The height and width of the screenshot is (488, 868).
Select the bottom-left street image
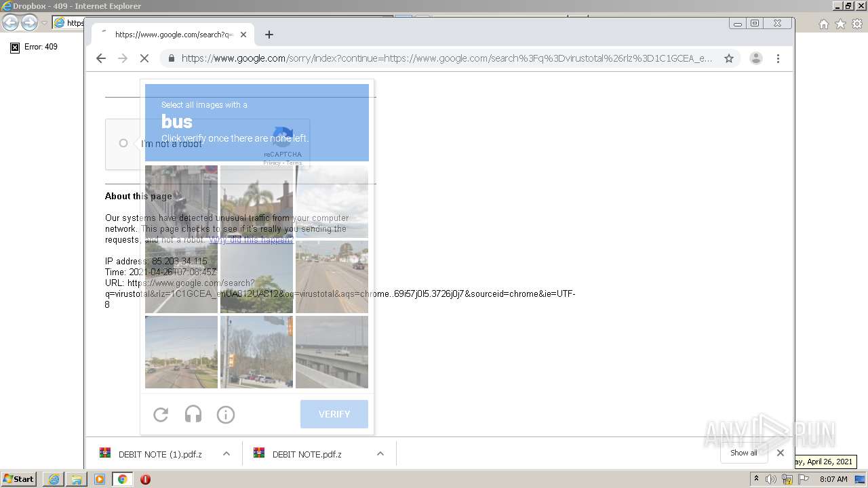[181, 352]
